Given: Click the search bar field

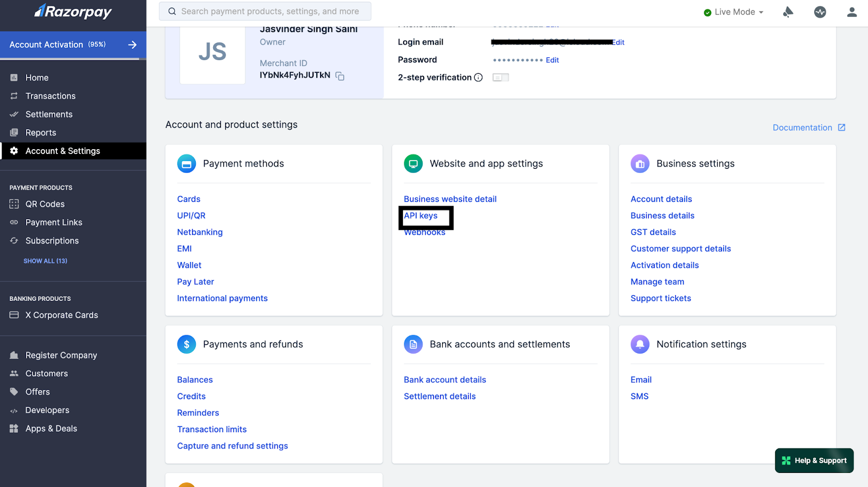Looking at the screenshot, I should point(265,11).
